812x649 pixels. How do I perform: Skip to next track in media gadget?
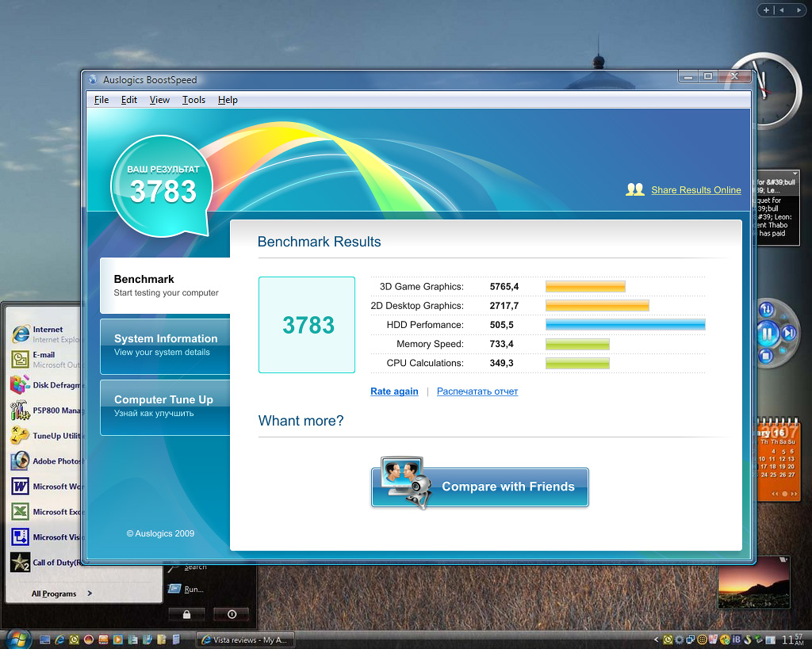(x=788, y=332)
